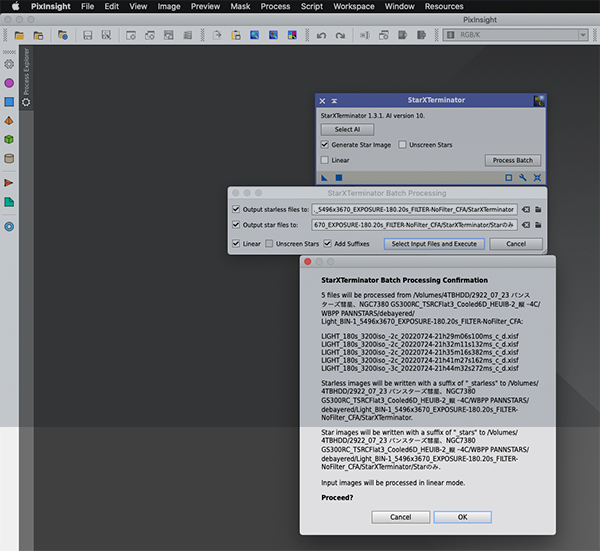Clear the starless output path field icon
Viewport: 600px width, 551px height.
click(526, 209)
